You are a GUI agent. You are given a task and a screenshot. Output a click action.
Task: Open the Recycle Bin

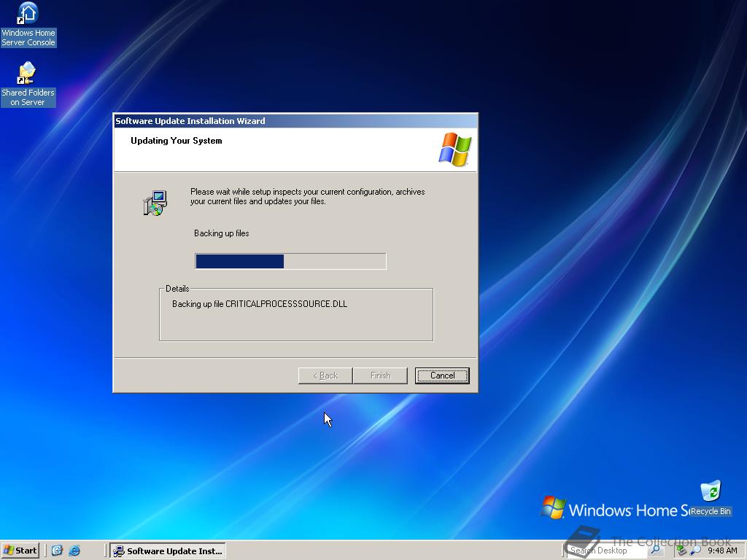click(x=709, y=490)
